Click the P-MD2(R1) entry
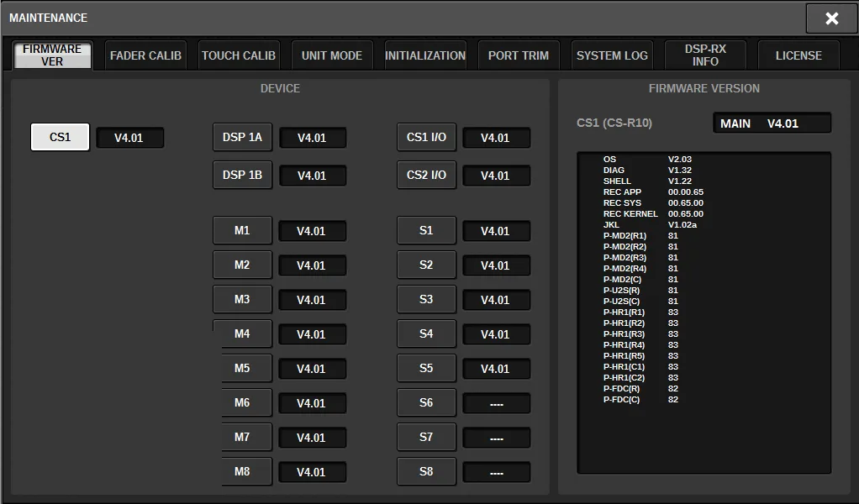The image size is (859, 504). 640,236
